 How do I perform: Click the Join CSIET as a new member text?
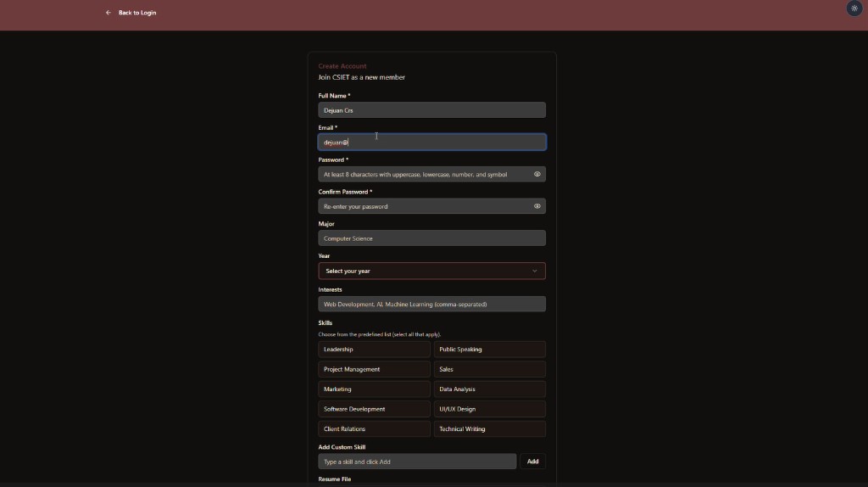[361, 77]
